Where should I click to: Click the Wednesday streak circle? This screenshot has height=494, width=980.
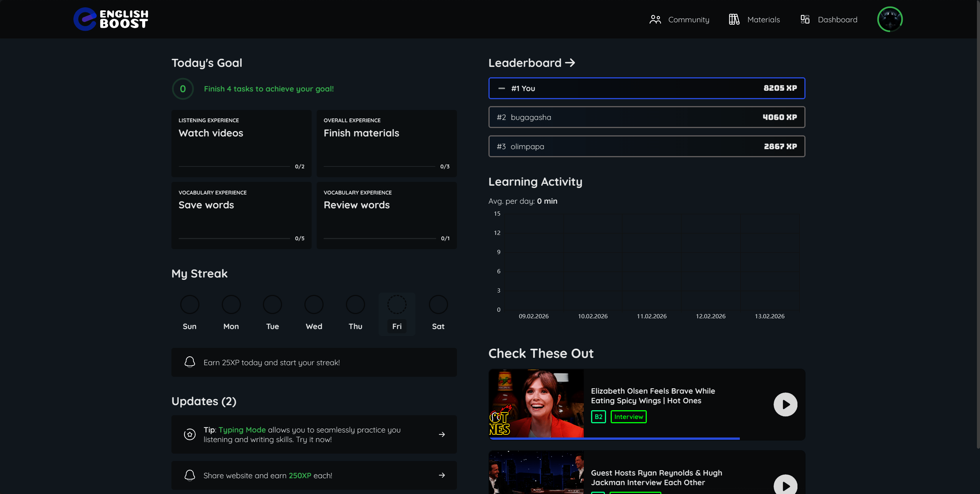point(314,304)
